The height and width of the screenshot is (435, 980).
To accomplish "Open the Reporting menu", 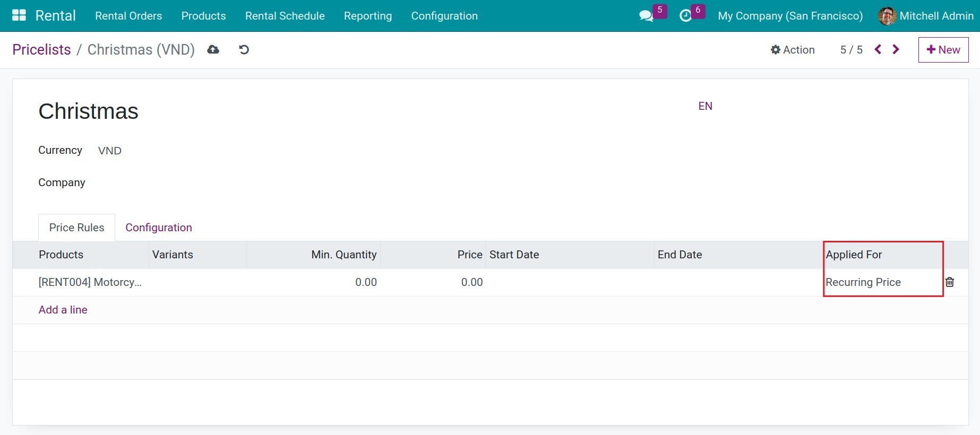I will coord(368,16).
